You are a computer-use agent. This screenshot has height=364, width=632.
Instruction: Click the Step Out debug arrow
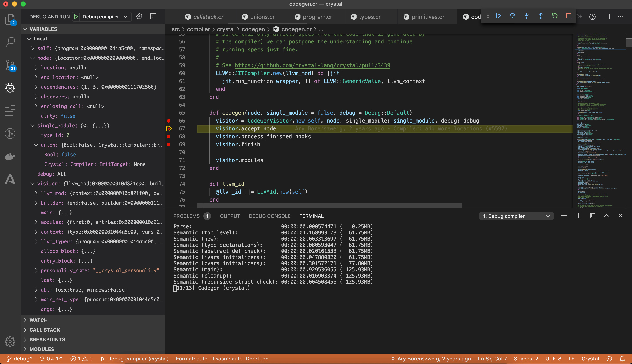[540, 16]
